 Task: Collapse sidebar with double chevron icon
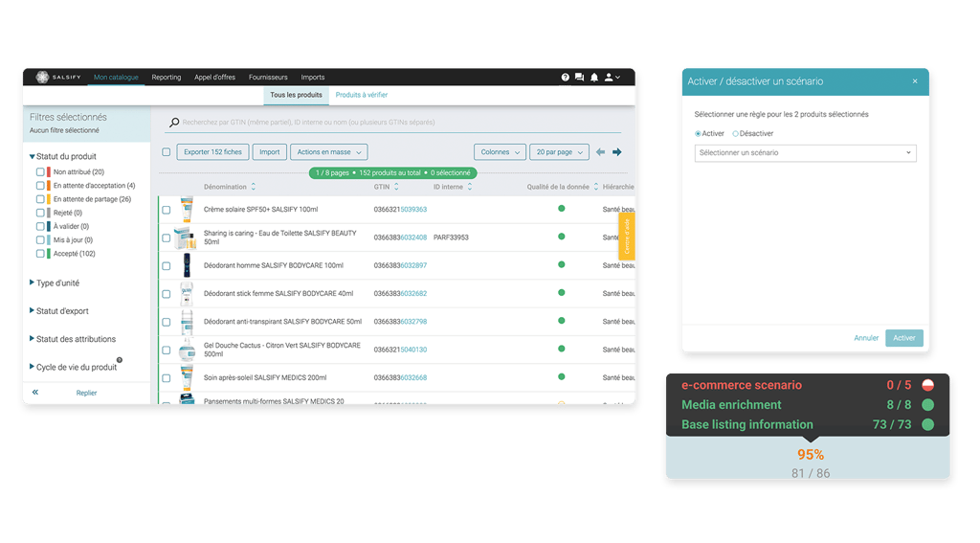pyautogui.click(x=35, y=393)
